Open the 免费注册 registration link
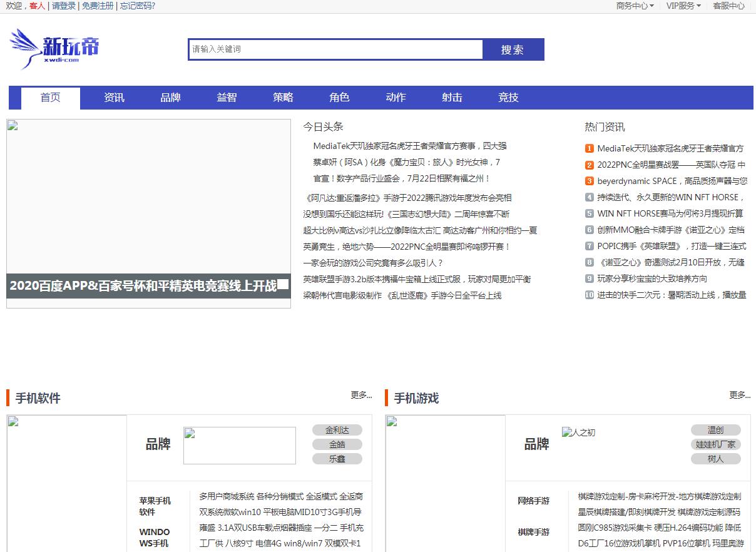The width and height of the screenshot is (756, 552). (x=98, y=6)
